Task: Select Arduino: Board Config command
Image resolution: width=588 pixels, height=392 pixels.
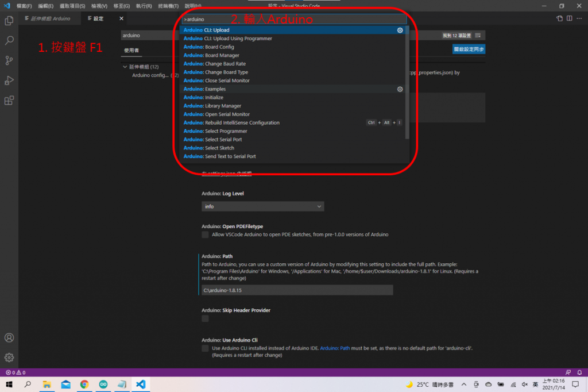Action: 292,47
